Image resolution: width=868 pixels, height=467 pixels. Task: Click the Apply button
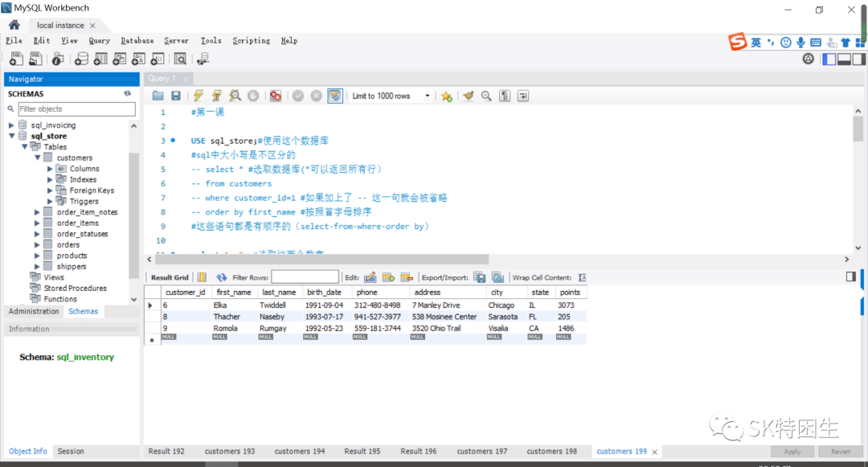pos(792,452)
